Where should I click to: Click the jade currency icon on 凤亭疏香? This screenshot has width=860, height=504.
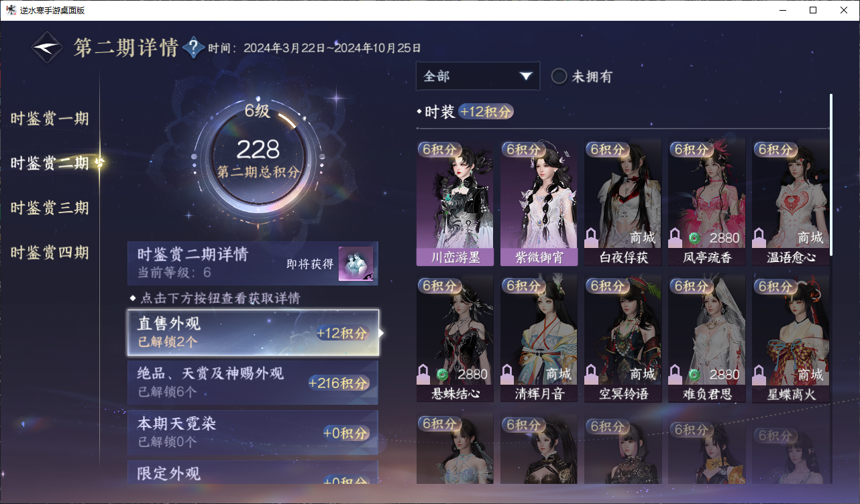[694, 238]
